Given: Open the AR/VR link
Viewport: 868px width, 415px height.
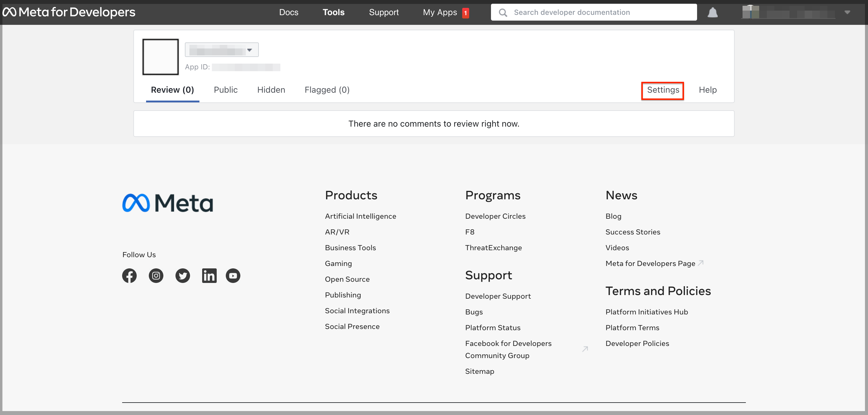Looking at the screenshot, I should pyautogui.click(x=337, y=232).
